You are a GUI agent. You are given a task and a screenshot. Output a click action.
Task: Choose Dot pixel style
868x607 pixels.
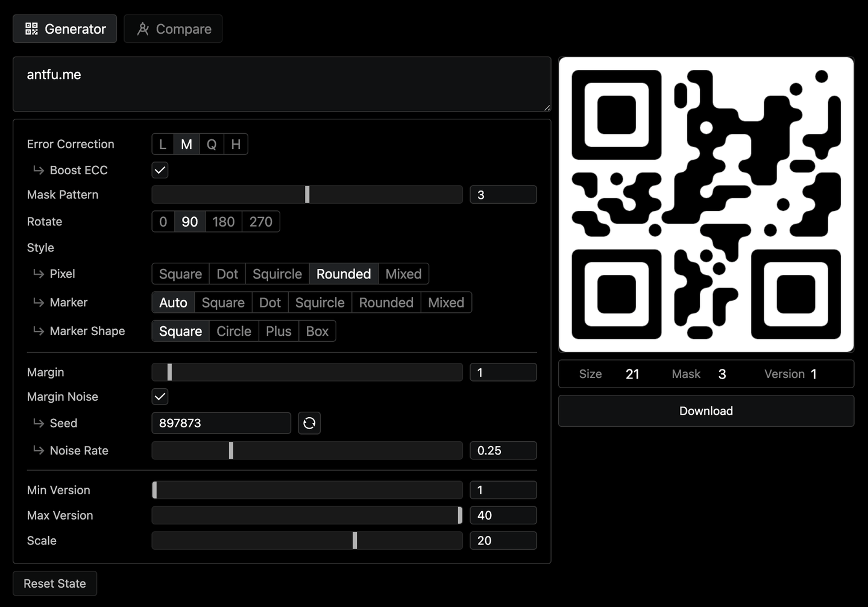[227, 274]
